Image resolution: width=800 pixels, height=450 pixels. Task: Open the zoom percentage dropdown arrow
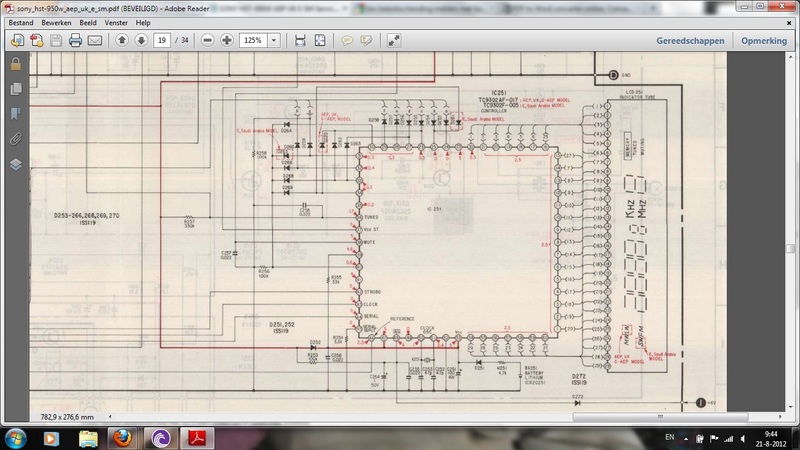tap(274, 41)
